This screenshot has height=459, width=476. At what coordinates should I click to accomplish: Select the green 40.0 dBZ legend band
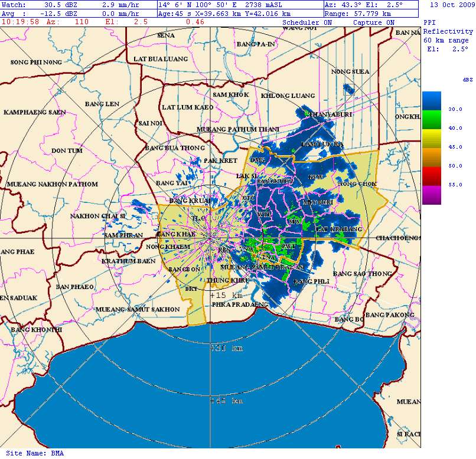(x=431, y=120)
